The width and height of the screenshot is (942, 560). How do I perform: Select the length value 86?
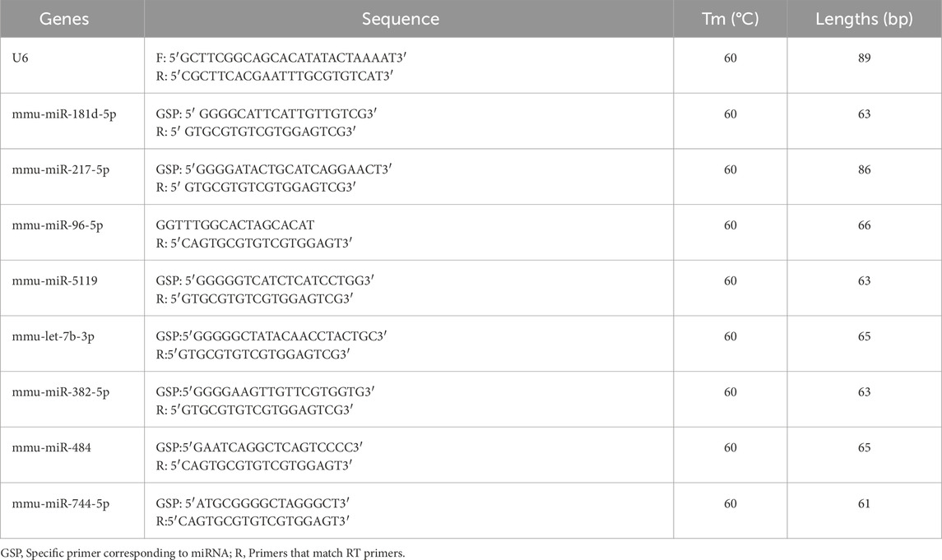click(x=864, y=170)
